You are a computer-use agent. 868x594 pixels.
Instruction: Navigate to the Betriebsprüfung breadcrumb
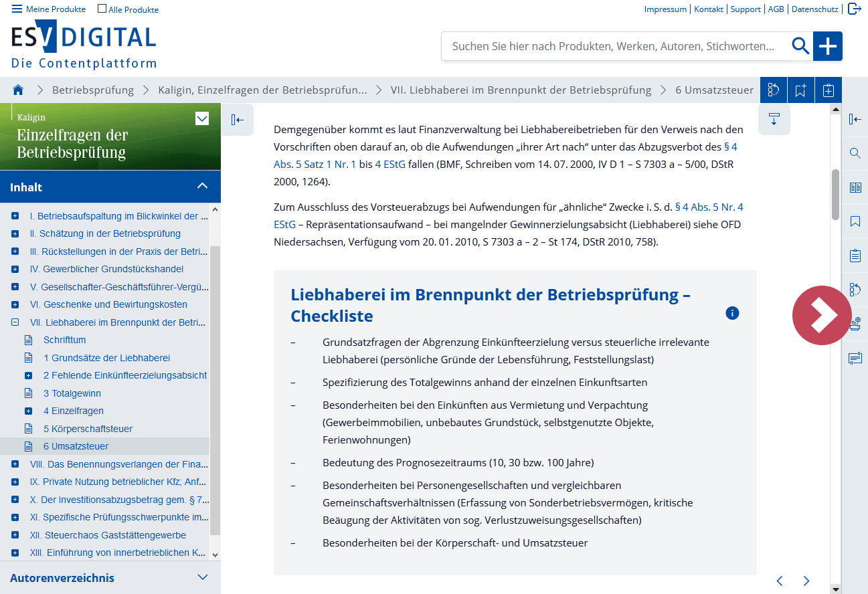[x=93, y=90]
